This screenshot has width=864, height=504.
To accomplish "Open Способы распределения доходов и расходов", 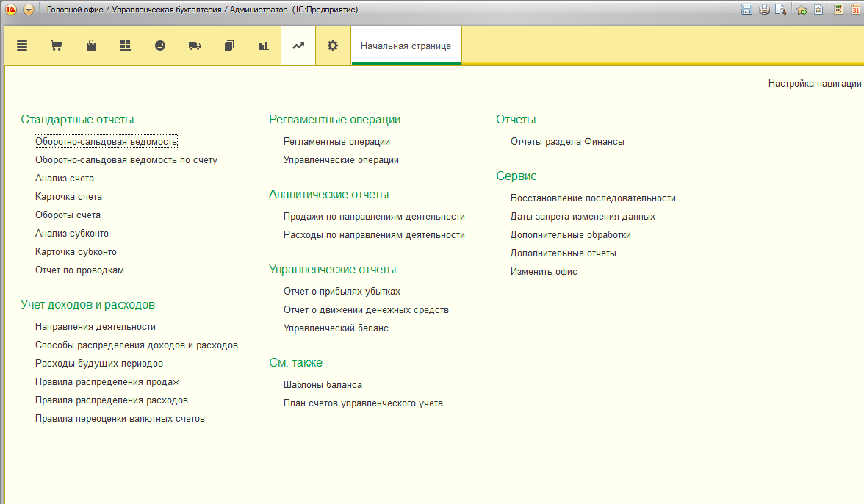I will tap(137, 345).
